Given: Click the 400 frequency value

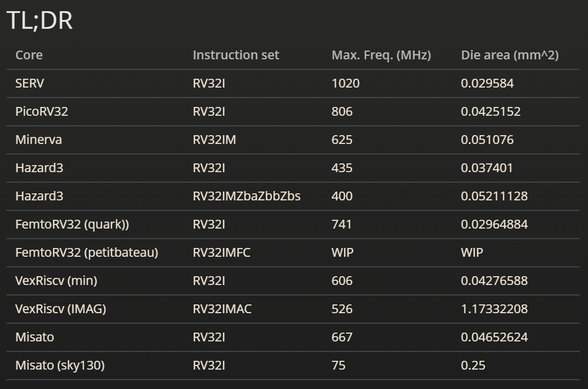Looking at the screenshot, I should tap(342, 196).
